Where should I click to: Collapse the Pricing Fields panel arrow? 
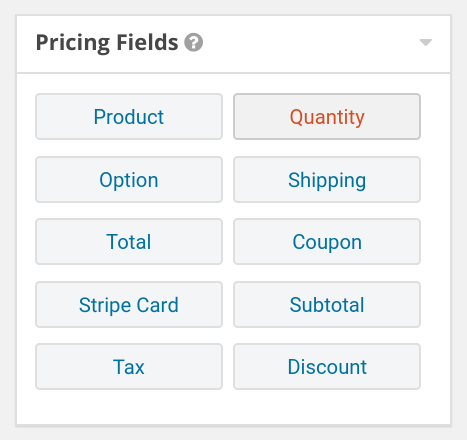(426, 43)
